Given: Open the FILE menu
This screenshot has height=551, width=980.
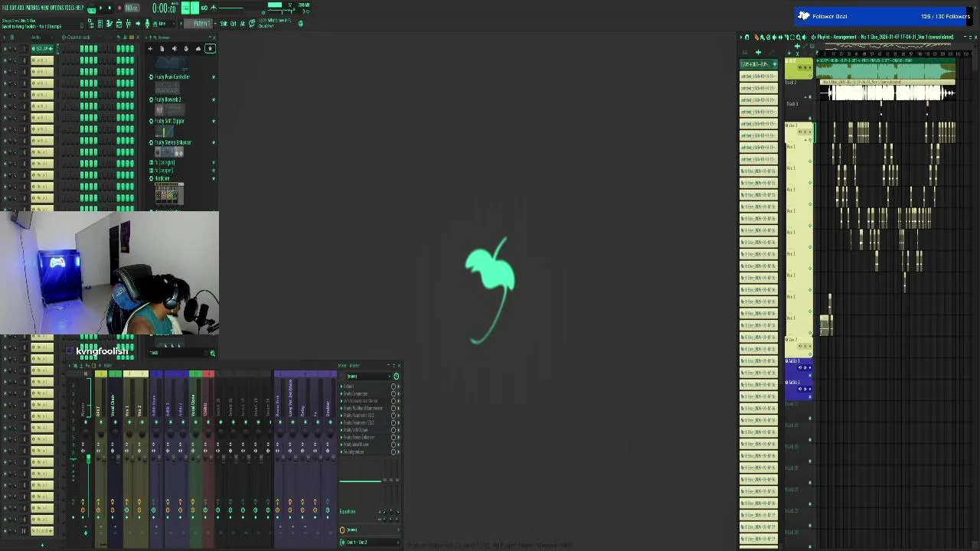Looking at the screenshot, I should [x=5, y=8].
